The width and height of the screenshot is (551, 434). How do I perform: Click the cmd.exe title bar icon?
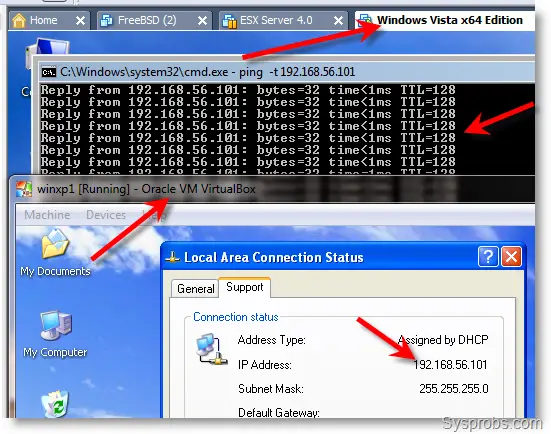[x=48, y=72]
